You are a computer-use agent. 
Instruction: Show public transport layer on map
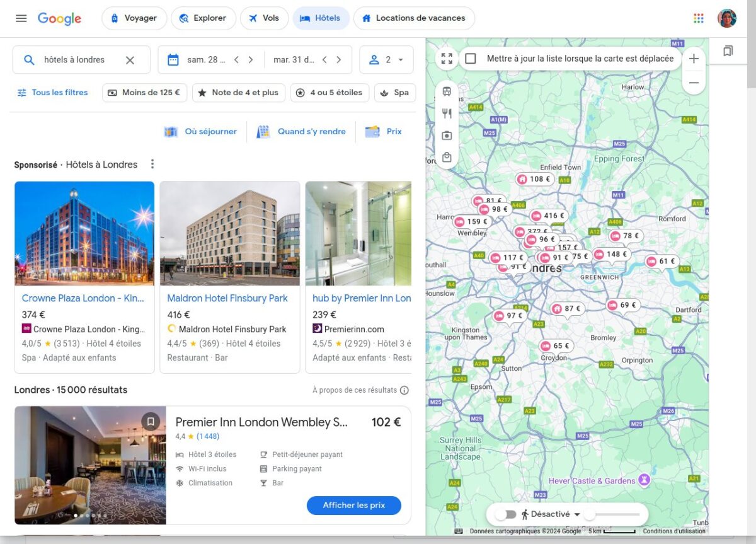tap(447, 91)
